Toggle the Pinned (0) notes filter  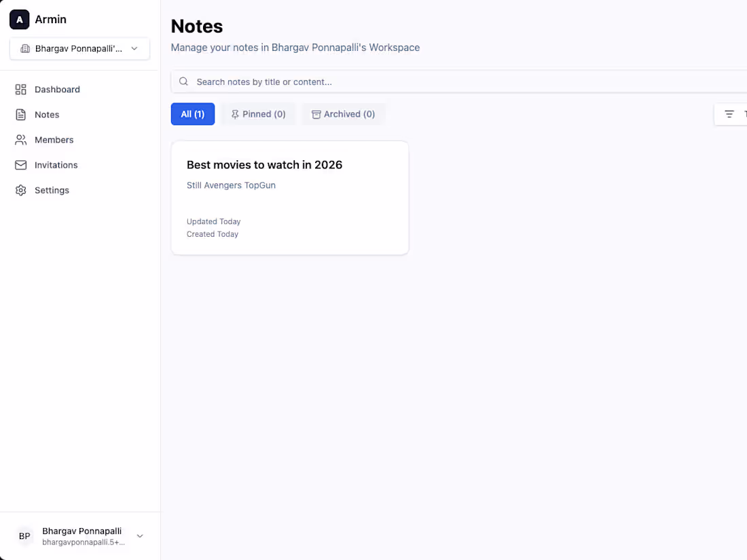[x=258, y=114]
